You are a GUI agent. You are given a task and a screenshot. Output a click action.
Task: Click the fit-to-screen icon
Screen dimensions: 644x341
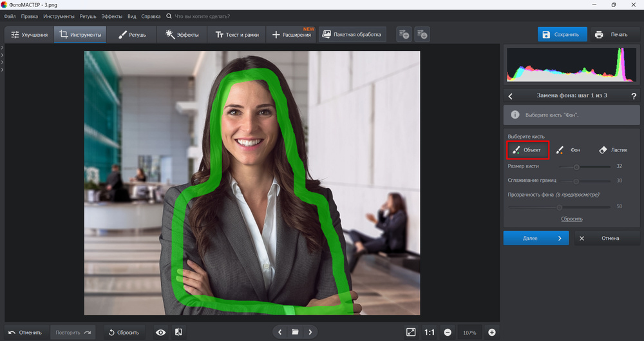tap(411, 332)
